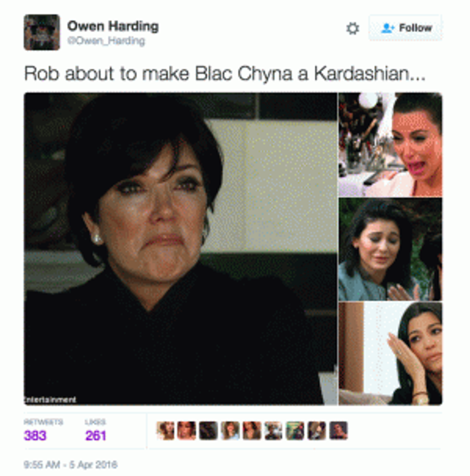The height and width of the screenshot is (476, 470).
Task: Open the sixth liker avatar
Action: tap(273, 430)
